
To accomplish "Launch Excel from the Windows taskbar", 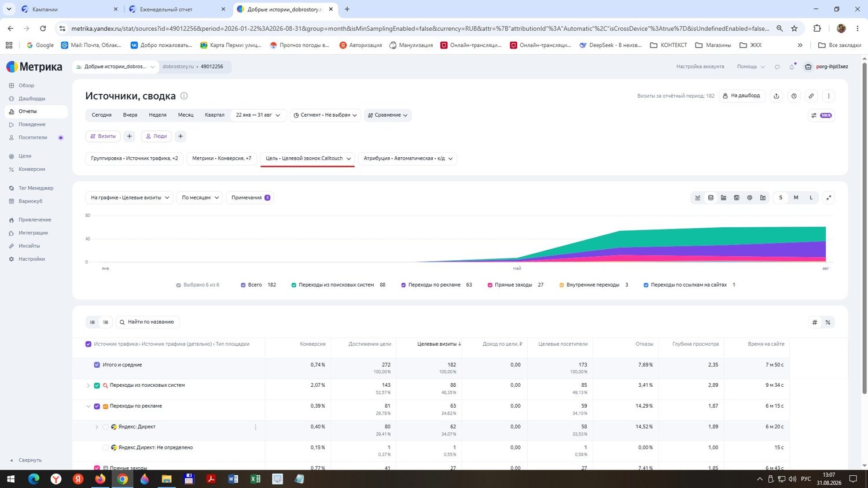I will click(x=255, y=479).
